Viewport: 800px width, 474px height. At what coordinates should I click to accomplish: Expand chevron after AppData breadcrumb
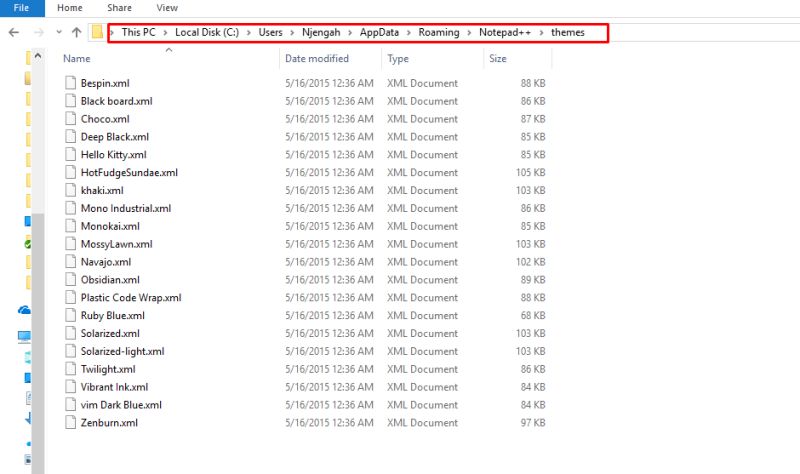[x=409, y=33]
